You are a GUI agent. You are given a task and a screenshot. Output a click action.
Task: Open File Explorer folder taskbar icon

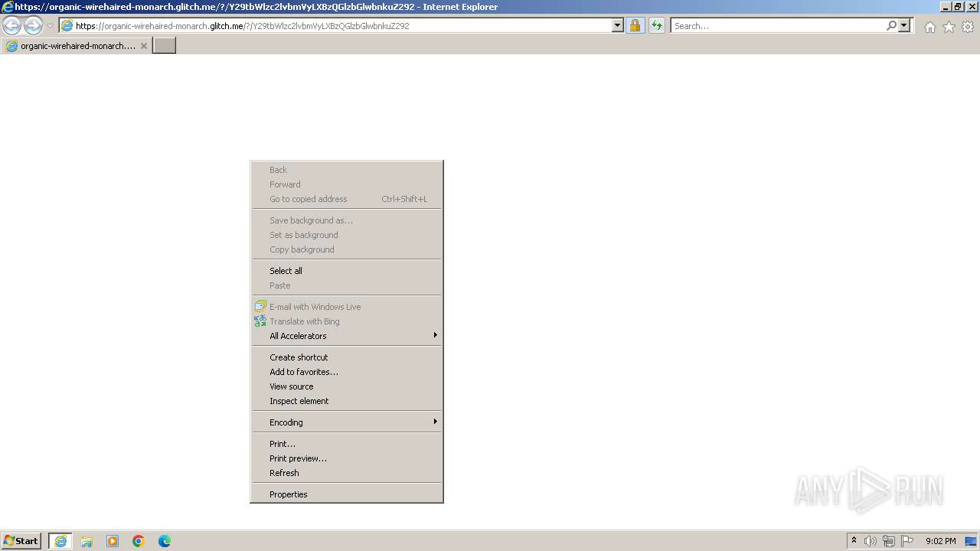87,541
